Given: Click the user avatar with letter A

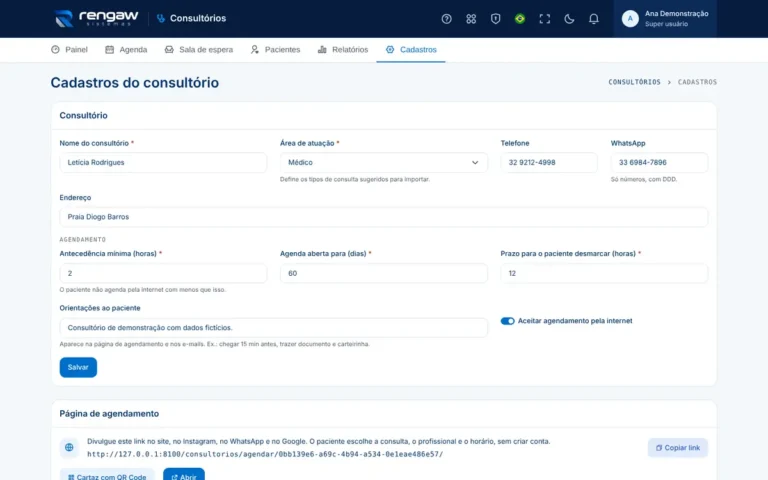Looking at the screenshot, I should [630, 19].
